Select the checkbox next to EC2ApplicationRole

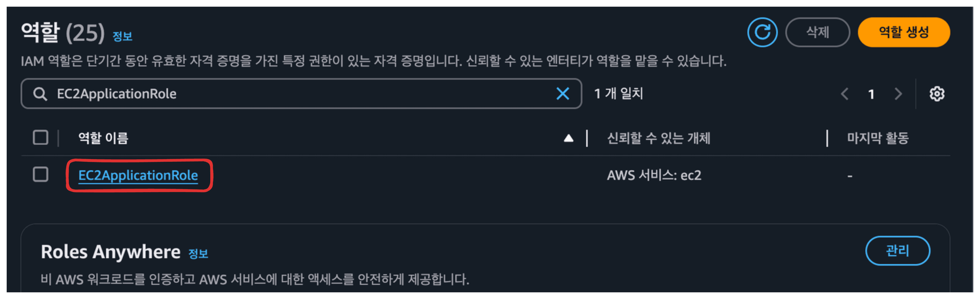point(41,175)
